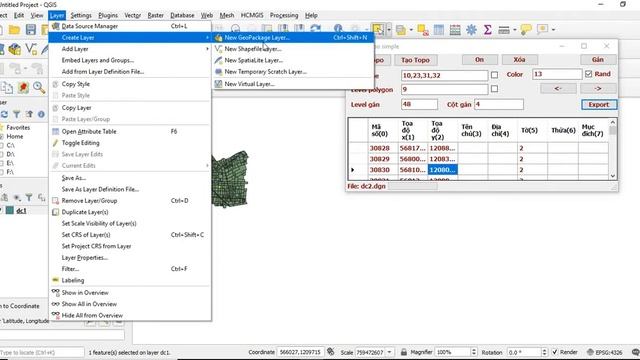Screen dimensions: 640x360
Task: Open the HCMGIS menu
Action: tap(252, 15)
